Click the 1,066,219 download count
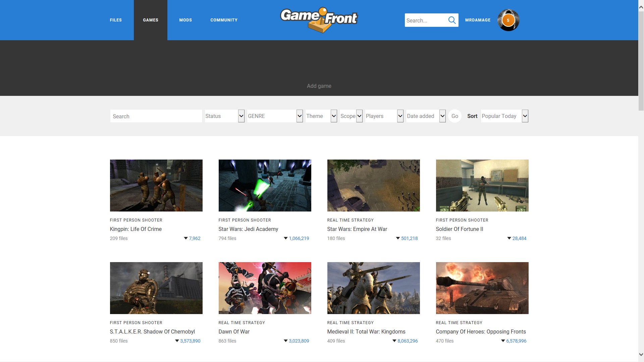 (x=299, y=238)
